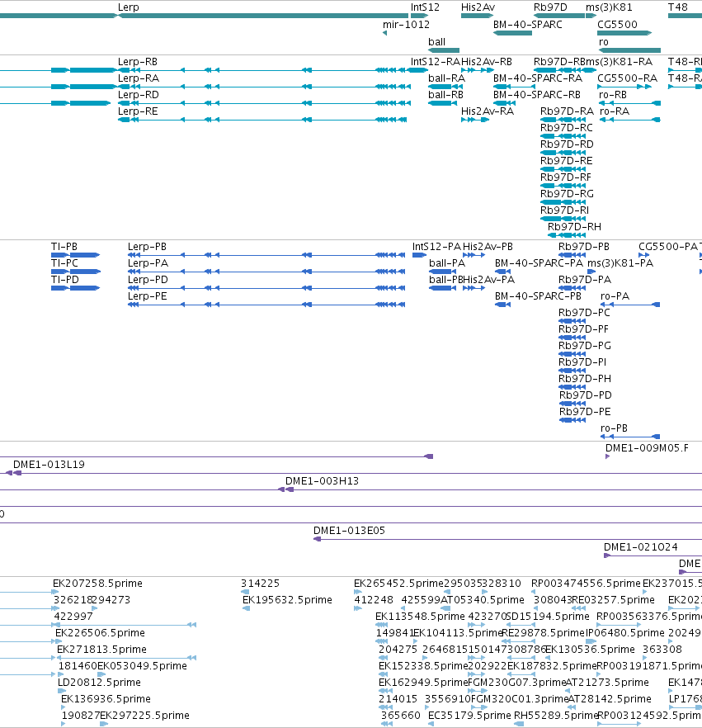Select the CG5500-RA transcript label
This screenshot has width=702, height=728.
(627, 78)
